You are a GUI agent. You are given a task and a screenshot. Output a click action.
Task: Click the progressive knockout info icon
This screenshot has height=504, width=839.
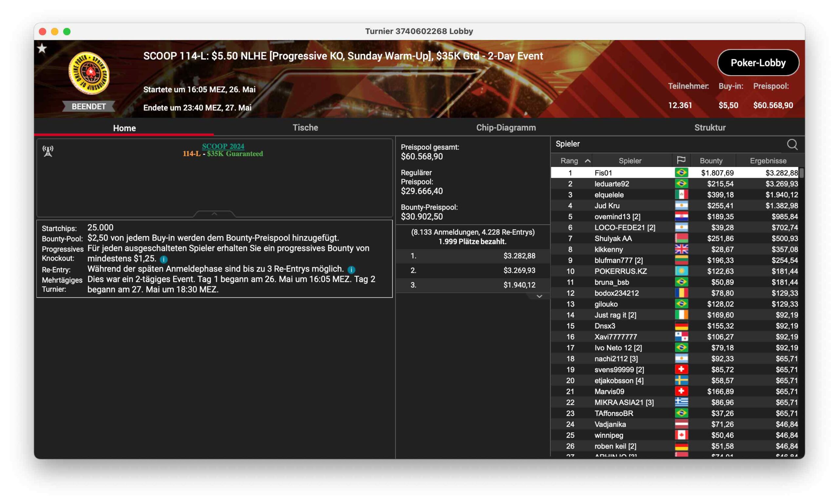click(164, 259)
